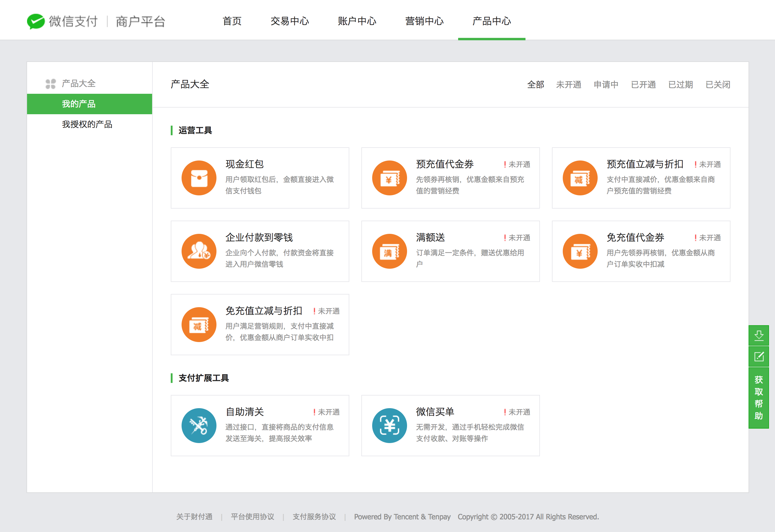The image size is (775, 532).
Task: Filter products by 未开通 in header
Action: 568,85
